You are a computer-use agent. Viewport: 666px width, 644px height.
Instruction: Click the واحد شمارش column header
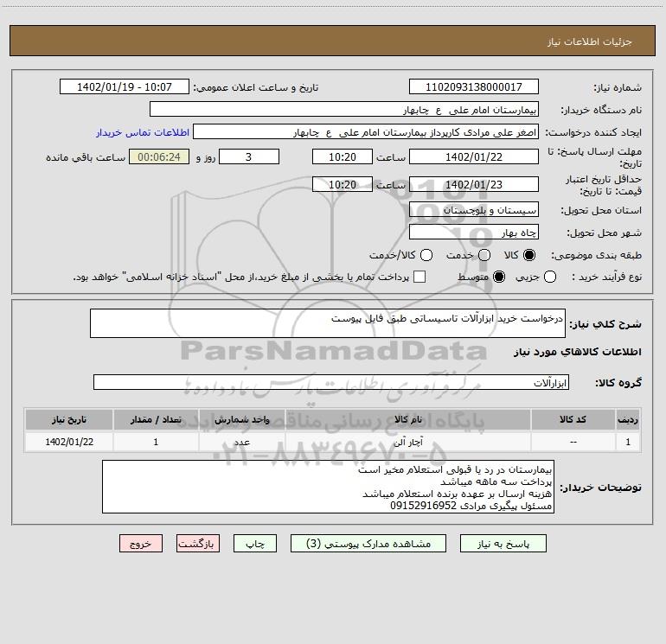[242, 420]
